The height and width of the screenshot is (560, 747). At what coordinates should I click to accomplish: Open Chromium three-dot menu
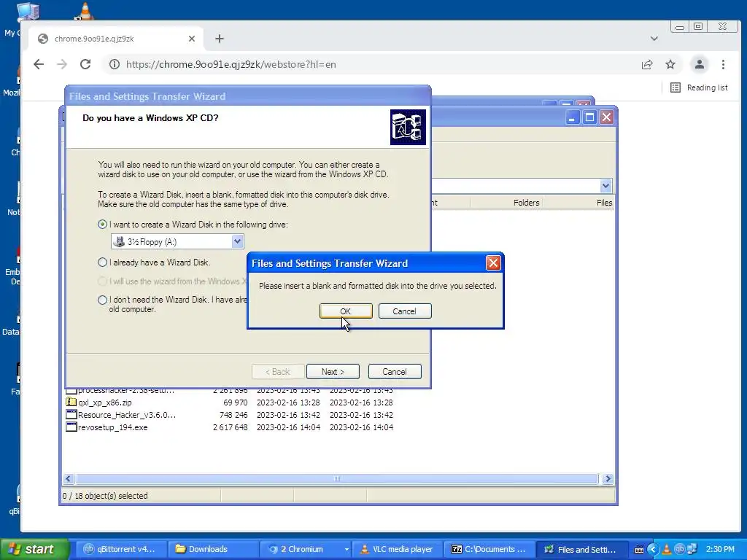pyautogui.click(x=723, y=64)
